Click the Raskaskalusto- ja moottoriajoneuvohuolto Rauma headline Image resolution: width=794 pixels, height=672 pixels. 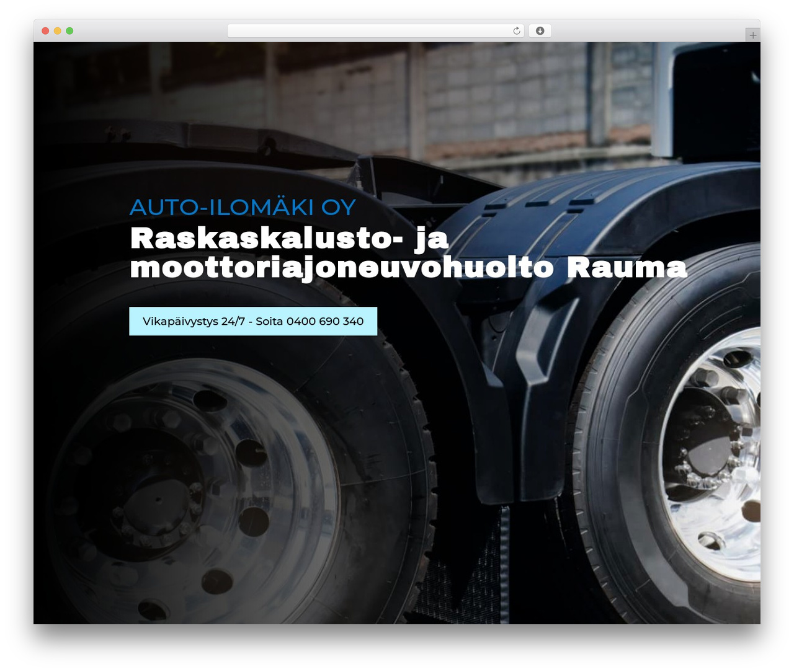point(408,253)
